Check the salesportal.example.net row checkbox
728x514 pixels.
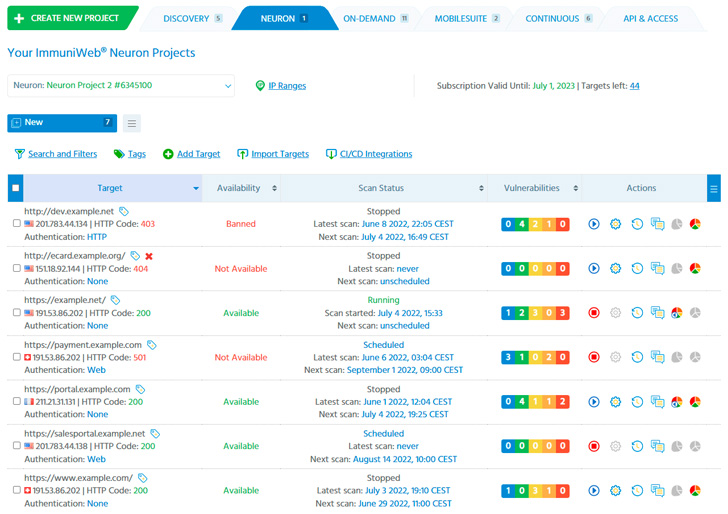(17, 446)
